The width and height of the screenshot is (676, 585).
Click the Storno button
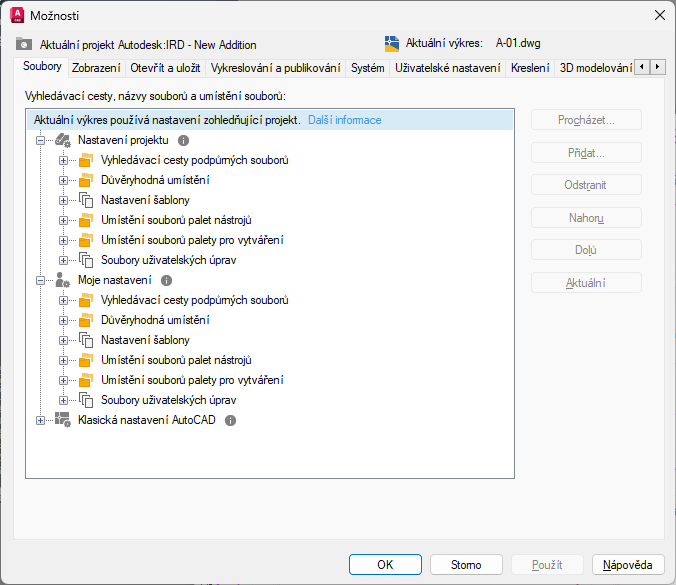click(x=465, y=565)
